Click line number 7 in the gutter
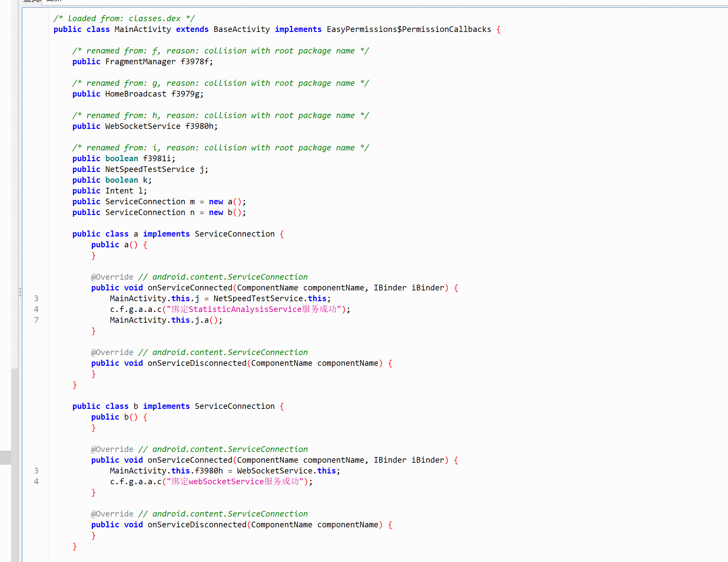The image size is (728, 562). [x=36, y=320]
